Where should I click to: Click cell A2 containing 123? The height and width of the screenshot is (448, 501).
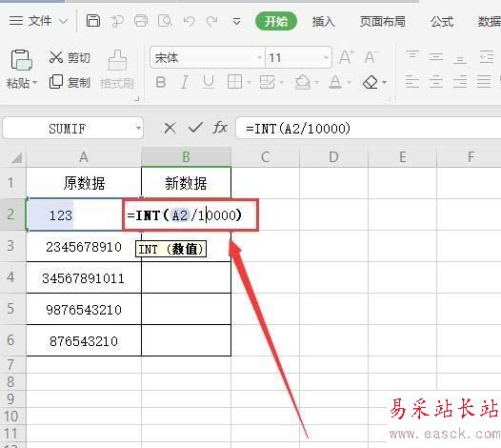(x=74, y=214)
